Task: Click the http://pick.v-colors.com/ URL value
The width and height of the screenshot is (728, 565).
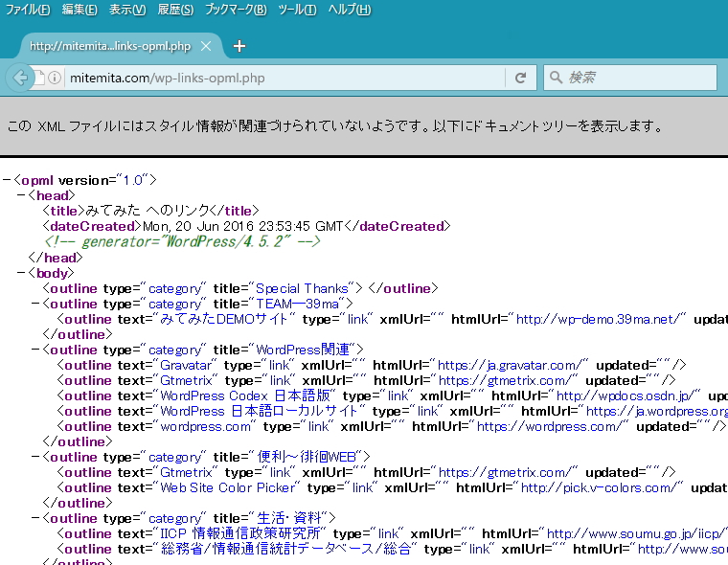Action: pyautogui.click(x=600, y=487)
